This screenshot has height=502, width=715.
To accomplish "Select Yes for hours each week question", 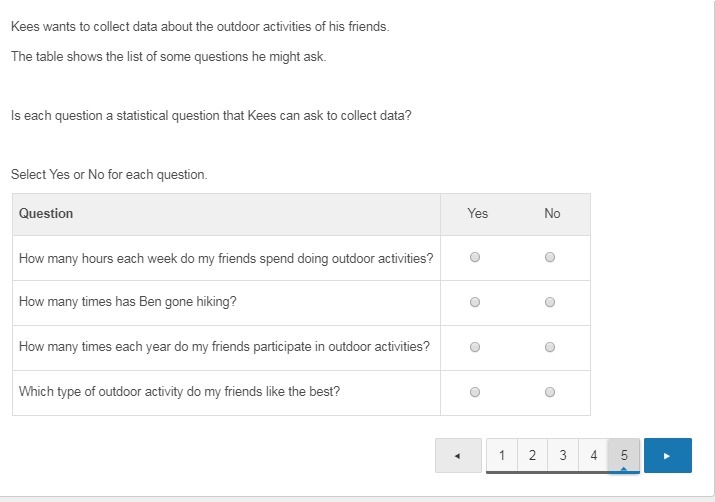I will 475,257.
